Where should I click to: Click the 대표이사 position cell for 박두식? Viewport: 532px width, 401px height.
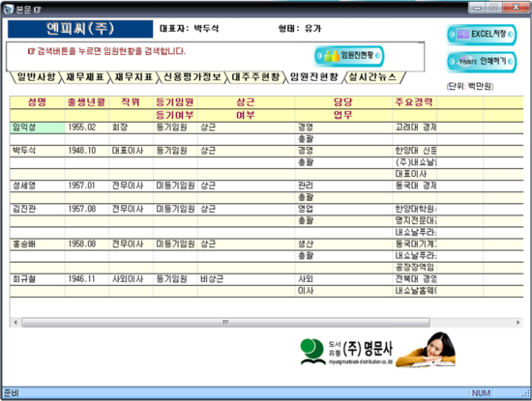[131, 151]
